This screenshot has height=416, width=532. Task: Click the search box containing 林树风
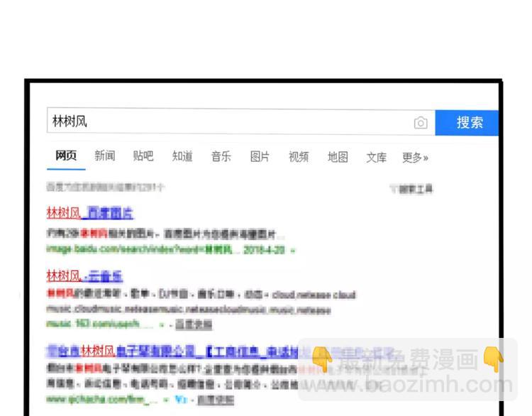tap(241, 121)
